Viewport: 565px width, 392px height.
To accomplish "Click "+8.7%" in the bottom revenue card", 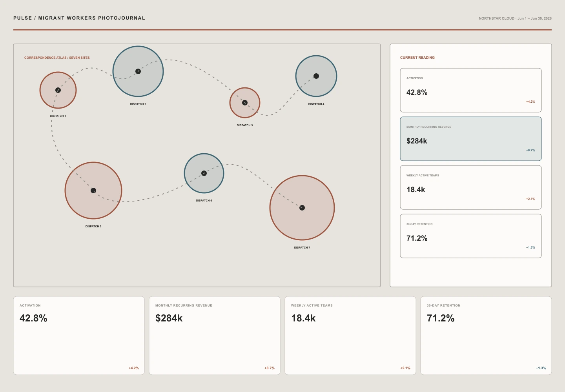I will coord(270,368).
